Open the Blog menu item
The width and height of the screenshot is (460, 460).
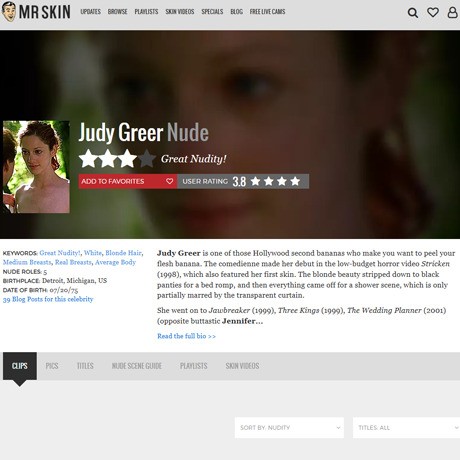point(236,12)
